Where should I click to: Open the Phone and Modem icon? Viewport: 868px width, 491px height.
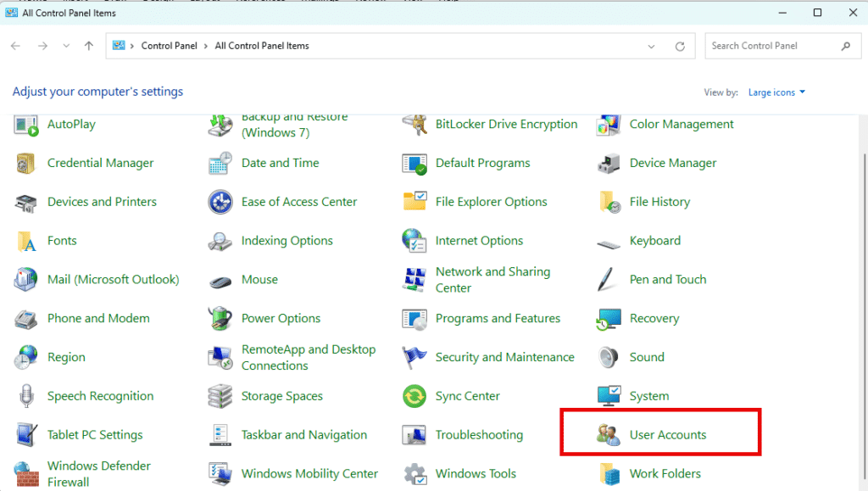coord(25,319)
